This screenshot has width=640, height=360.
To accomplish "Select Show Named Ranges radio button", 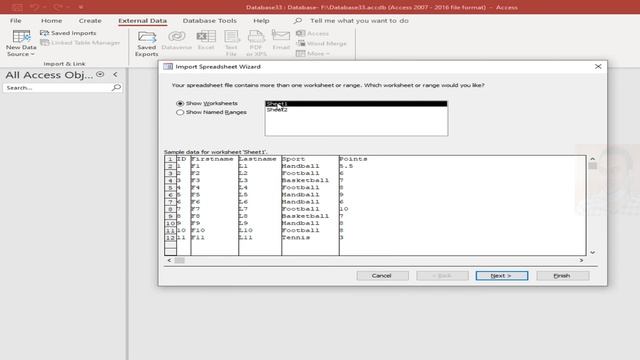I will tap(180, 112).
